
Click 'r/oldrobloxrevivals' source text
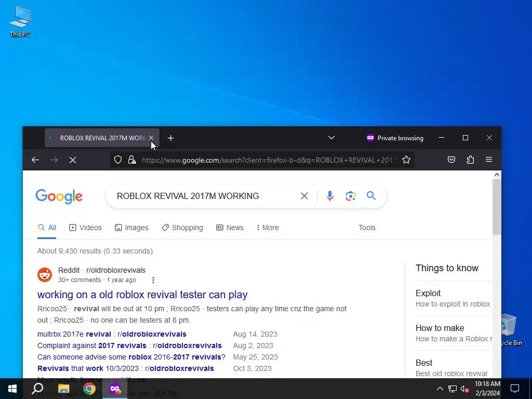116,270
